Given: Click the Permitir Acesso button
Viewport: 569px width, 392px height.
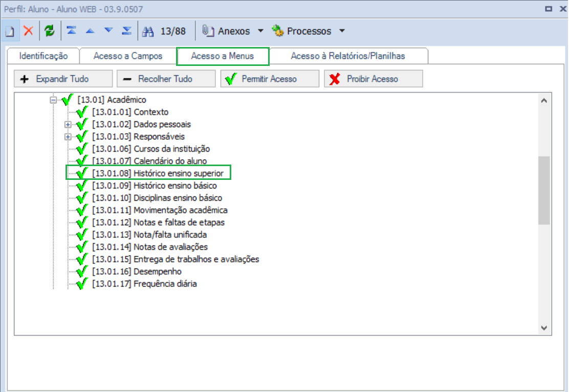Looking at the screenshot, I should point(270,79).
